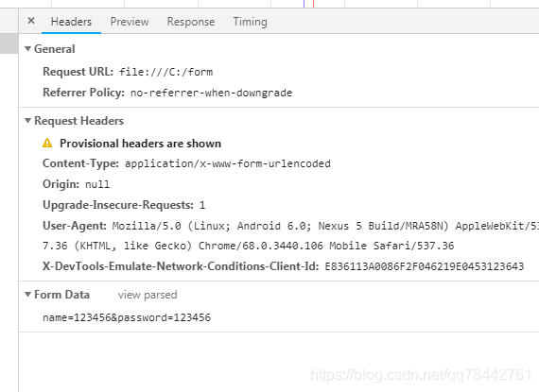Select the no-referrer-when-downgrade value
Viewport: 539px width, 392px height.
(212, 93)
